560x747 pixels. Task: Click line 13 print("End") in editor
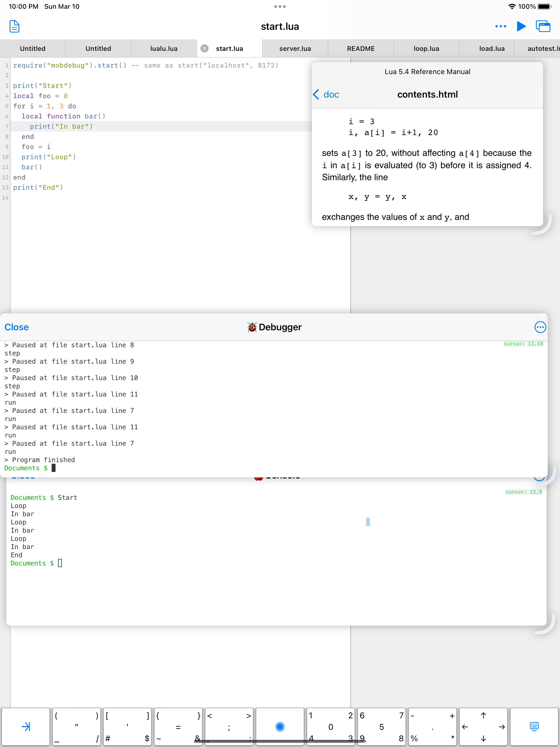[38, 187]
